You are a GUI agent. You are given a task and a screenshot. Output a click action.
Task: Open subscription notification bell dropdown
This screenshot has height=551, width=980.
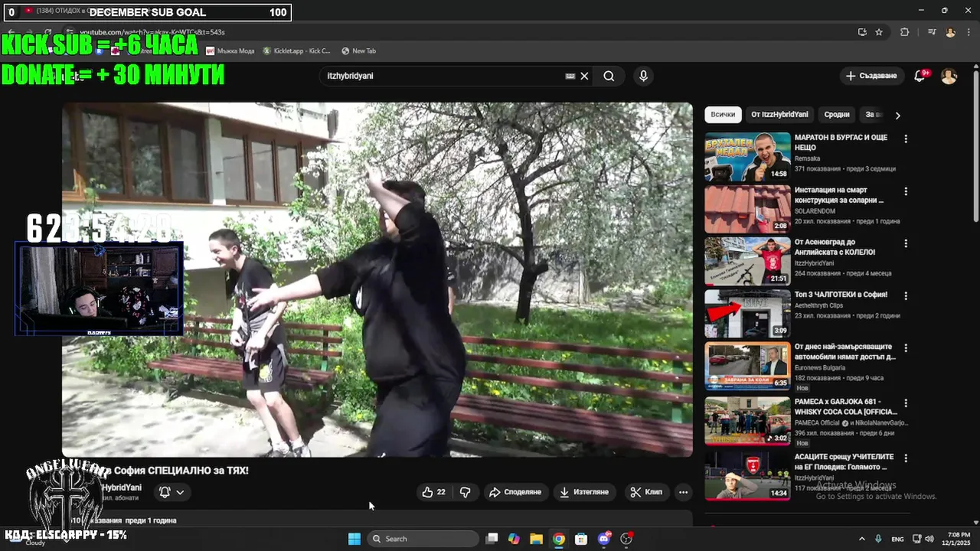[171, 492]
